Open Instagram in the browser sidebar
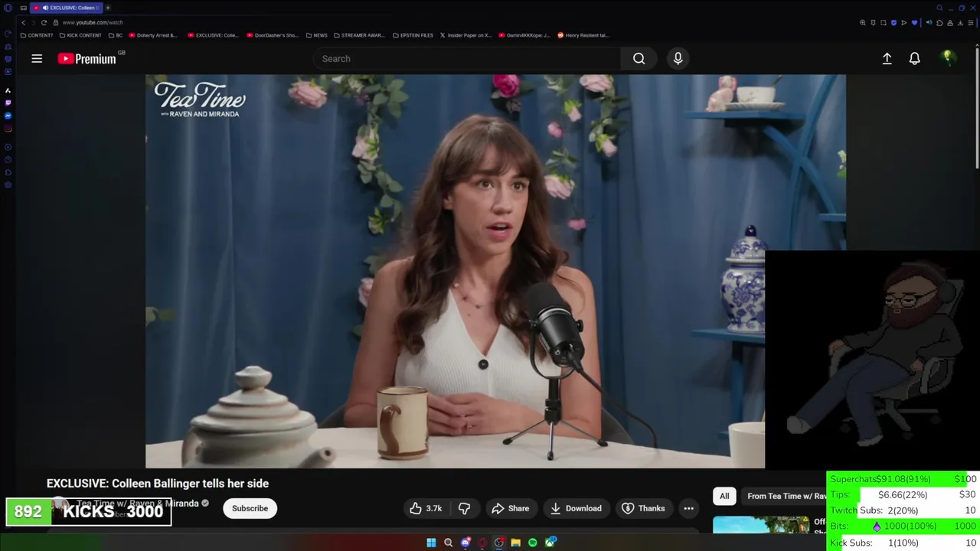This screenshot has width=980, height=551. 8,129
